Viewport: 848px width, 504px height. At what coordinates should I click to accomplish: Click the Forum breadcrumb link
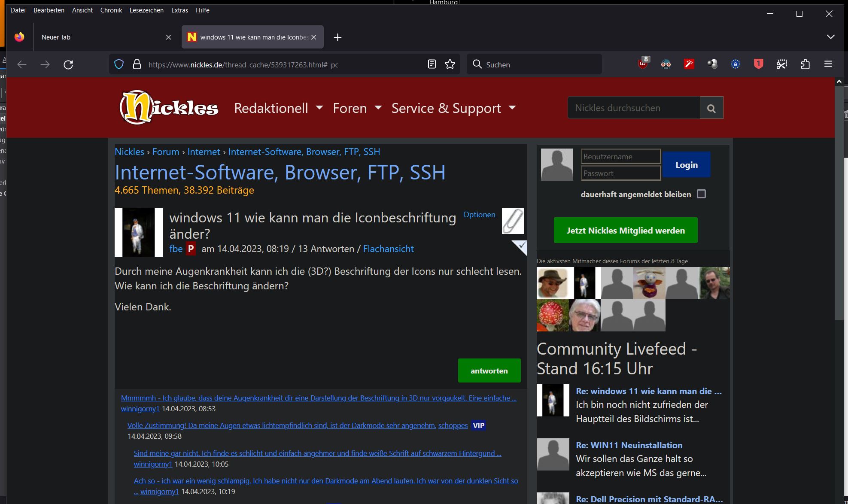pos(166,152)
